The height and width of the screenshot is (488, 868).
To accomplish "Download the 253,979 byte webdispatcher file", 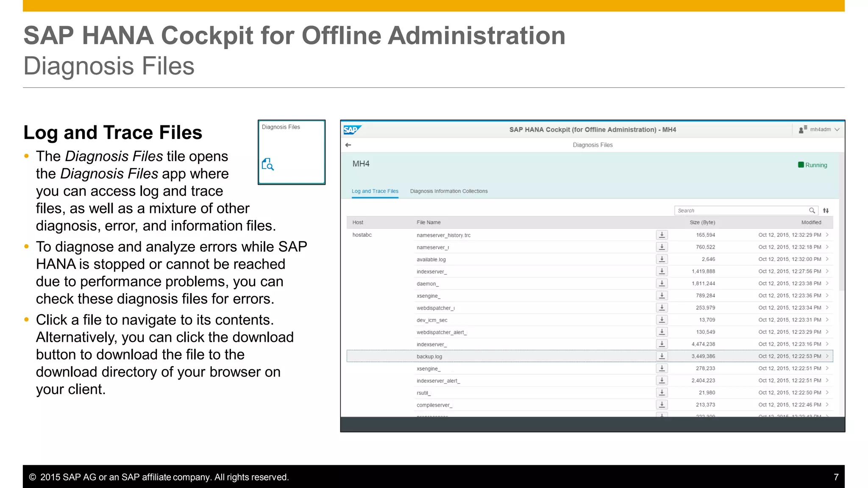I will pyautogui.click(x=662, y=308).
